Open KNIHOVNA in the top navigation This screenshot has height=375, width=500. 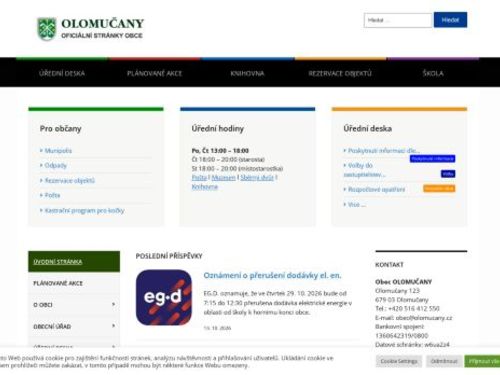pos(247,73)
